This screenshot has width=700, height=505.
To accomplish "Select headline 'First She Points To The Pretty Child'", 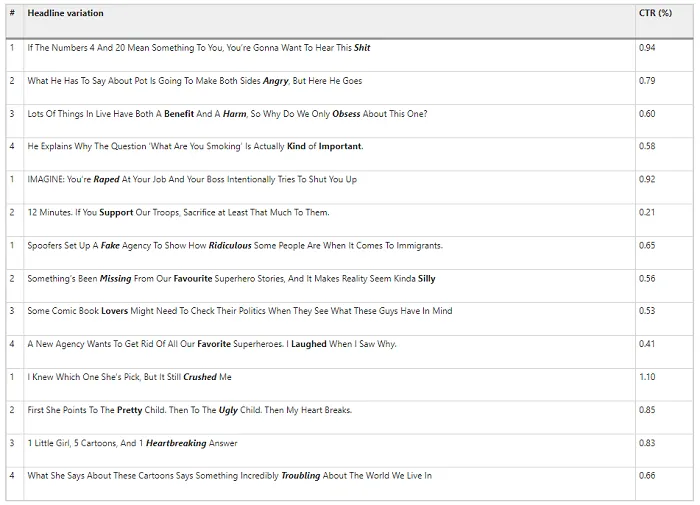I will [x=190, y=410].
